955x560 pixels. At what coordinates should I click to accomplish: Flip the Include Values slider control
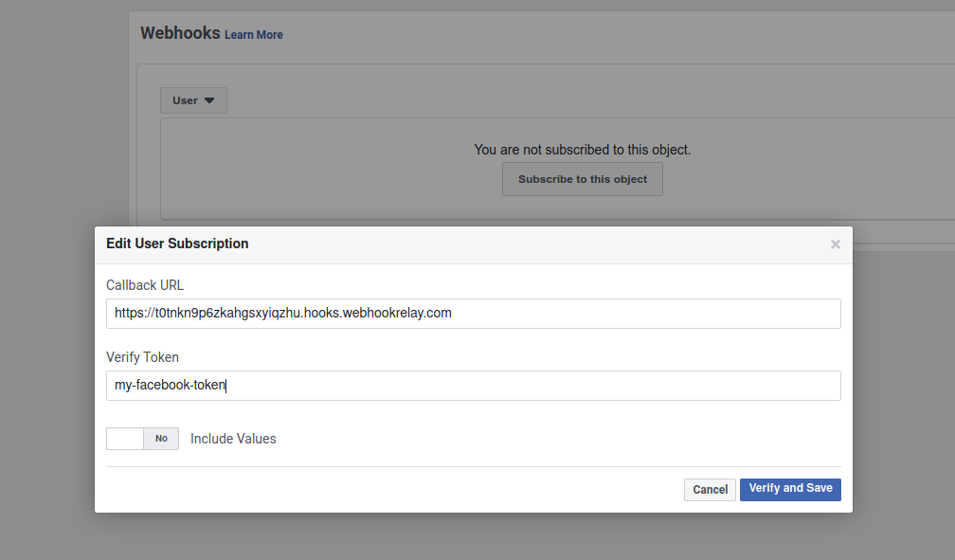[142, 439]
